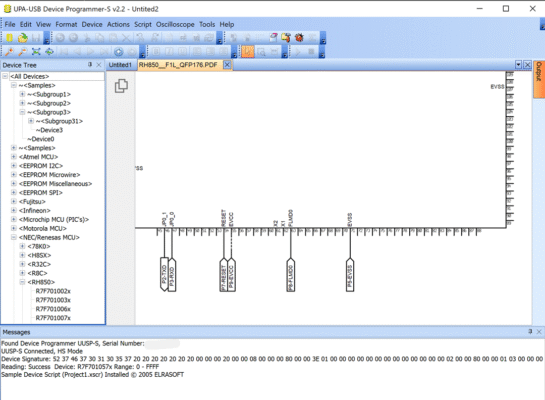Click the script Stop square icon
The width and height of the screenshot is (545, 400).
(x=311, y=52)
